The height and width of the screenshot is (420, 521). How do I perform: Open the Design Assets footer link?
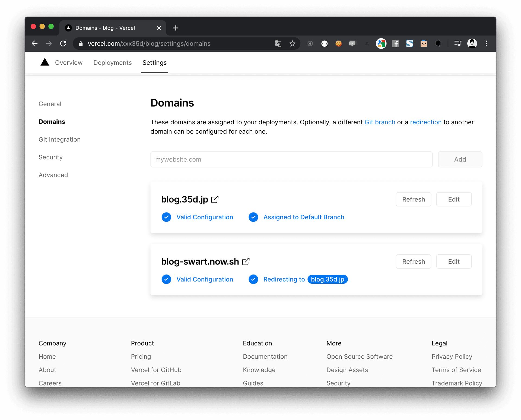click(347, 370)
